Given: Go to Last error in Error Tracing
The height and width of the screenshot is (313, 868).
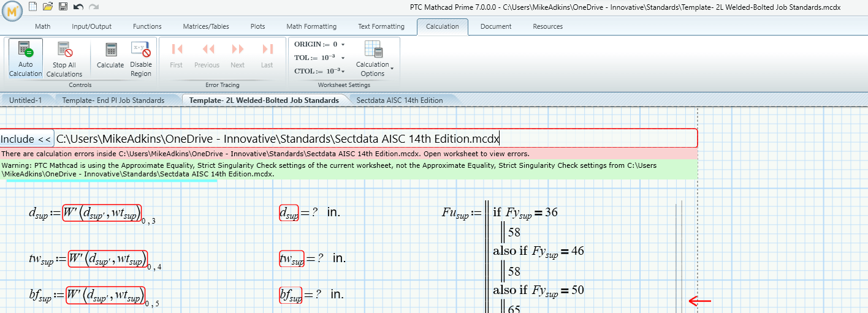Looking at the screenshot, I should click(267, 55).
